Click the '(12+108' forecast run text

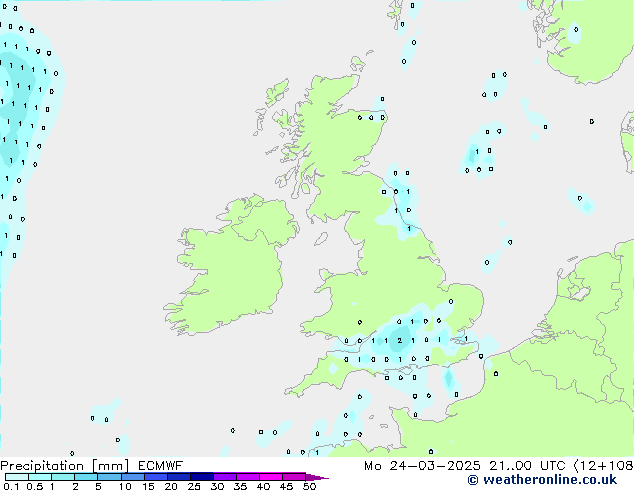[604, 466]
